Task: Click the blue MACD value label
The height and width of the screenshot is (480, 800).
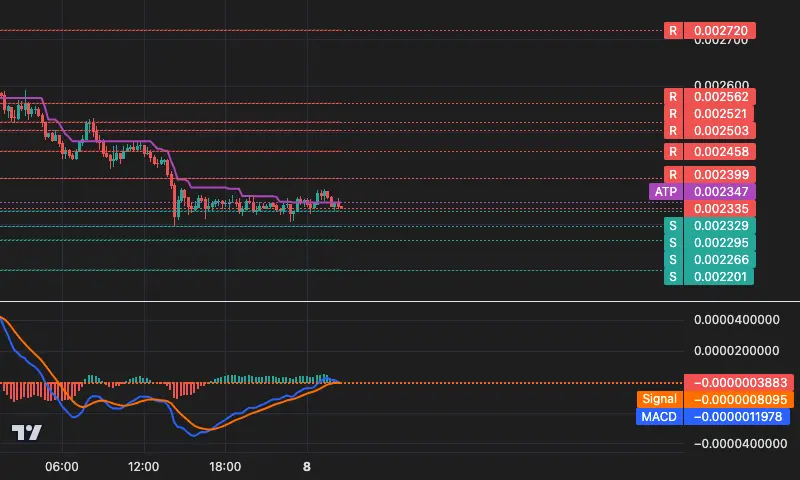Action: coord(713,417)
